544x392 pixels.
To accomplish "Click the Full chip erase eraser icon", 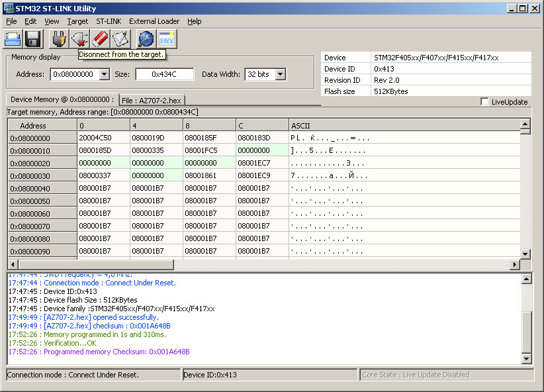I will (x=100, y=39).
